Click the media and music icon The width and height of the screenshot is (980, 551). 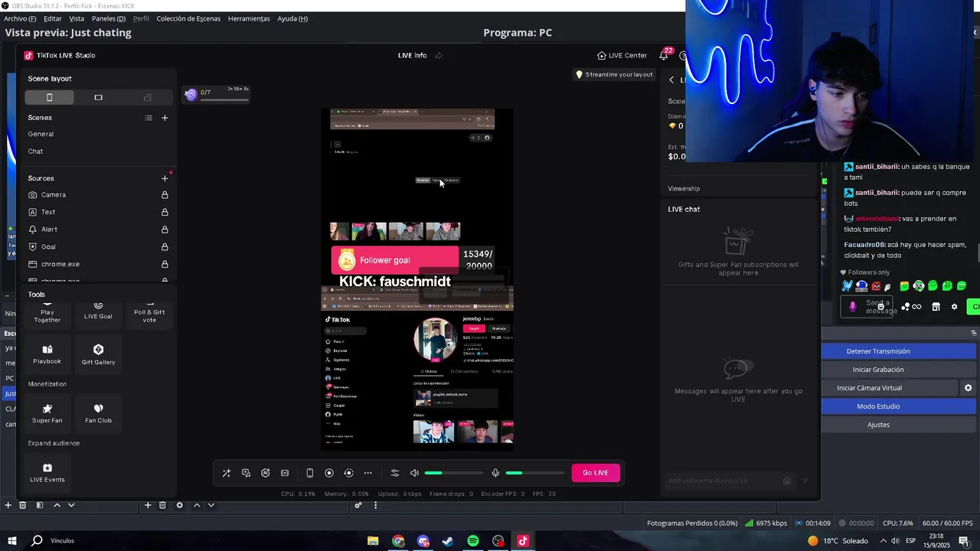[x=246, y=473]
